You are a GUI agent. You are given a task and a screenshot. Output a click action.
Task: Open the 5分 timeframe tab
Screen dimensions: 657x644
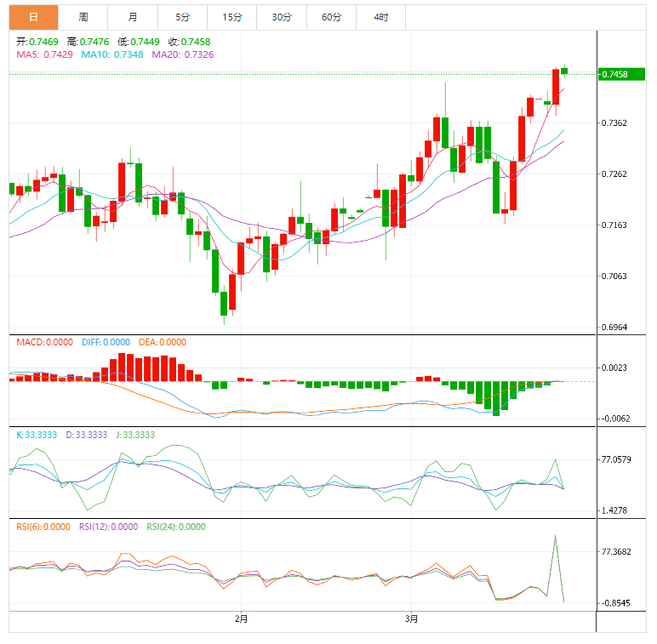(182, 17)
